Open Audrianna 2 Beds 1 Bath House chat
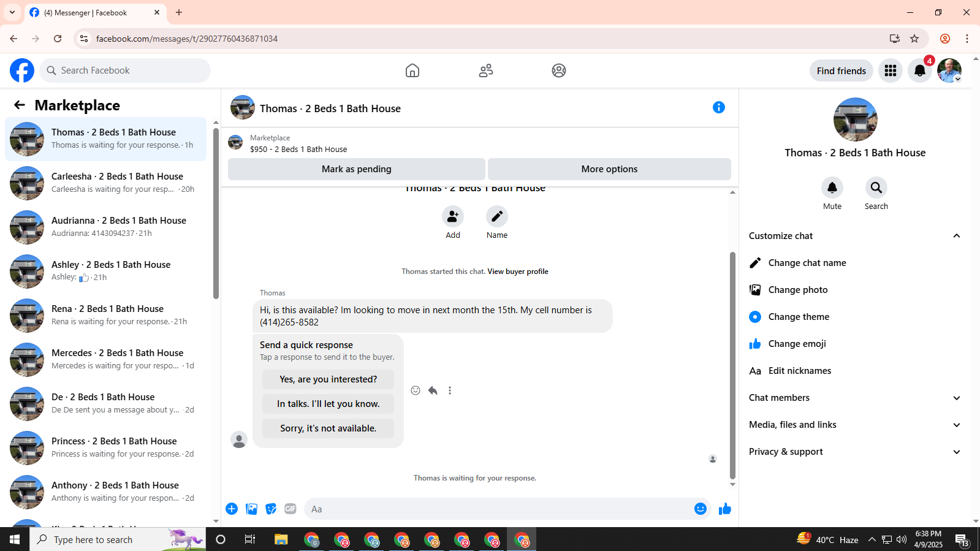 (x=105, y=227)
